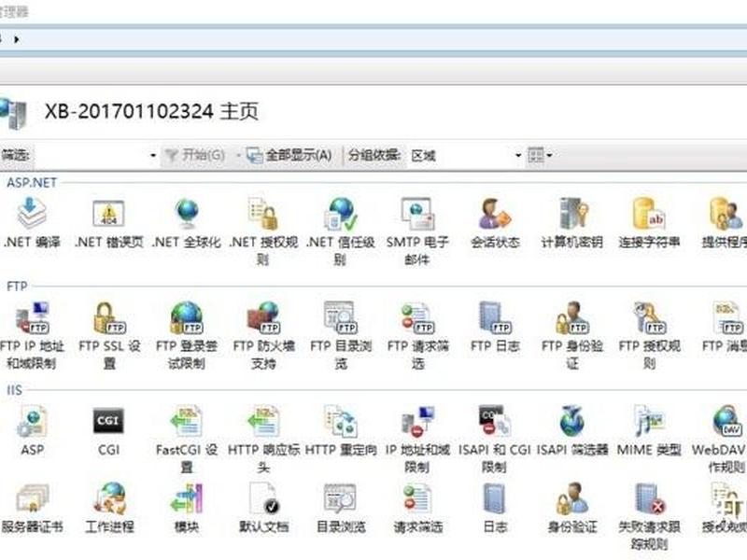
Task: Open FTP 日志
Action: [495, 328]
